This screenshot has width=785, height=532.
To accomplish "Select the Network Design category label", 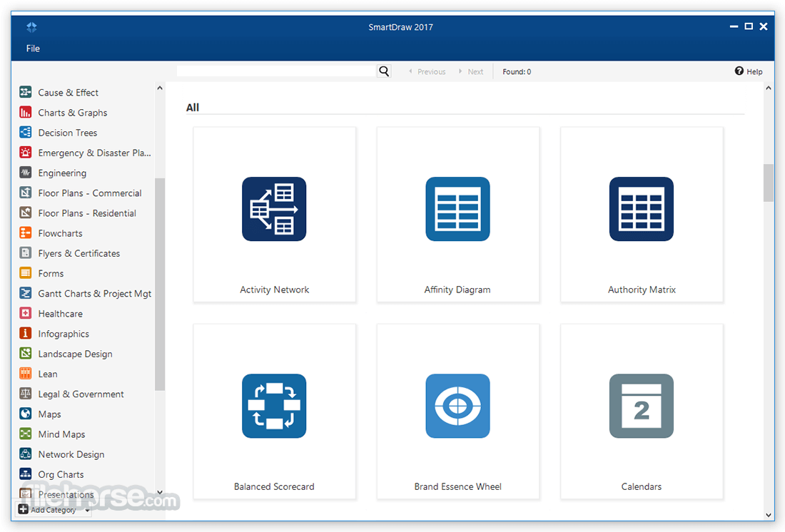I will [71, 454].
